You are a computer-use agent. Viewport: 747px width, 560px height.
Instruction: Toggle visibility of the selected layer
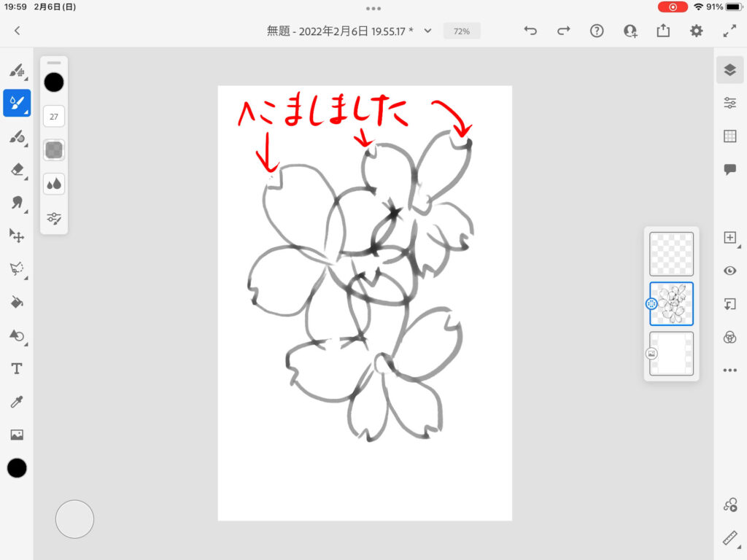click(729, 271)
